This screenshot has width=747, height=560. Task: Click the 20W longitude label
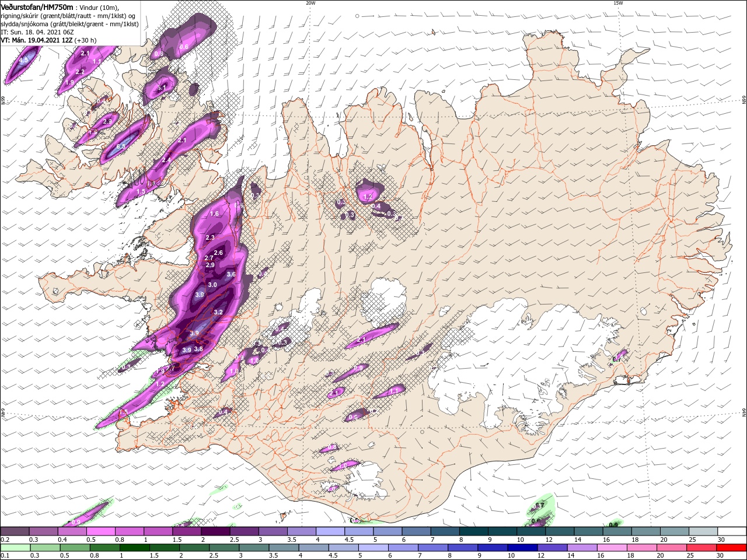coord(310,3)
